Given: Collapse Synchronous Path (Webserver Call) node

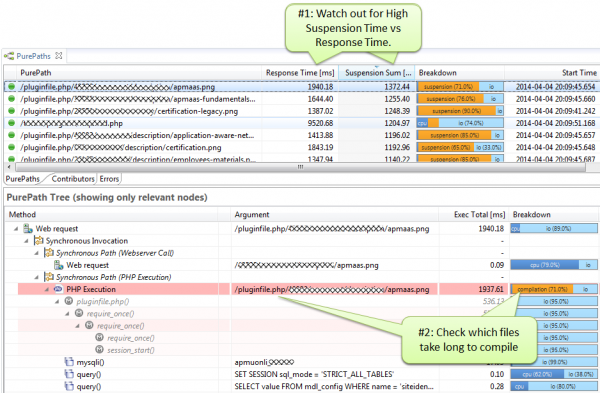Looking at the screenshot, I should tap(37, 253).
